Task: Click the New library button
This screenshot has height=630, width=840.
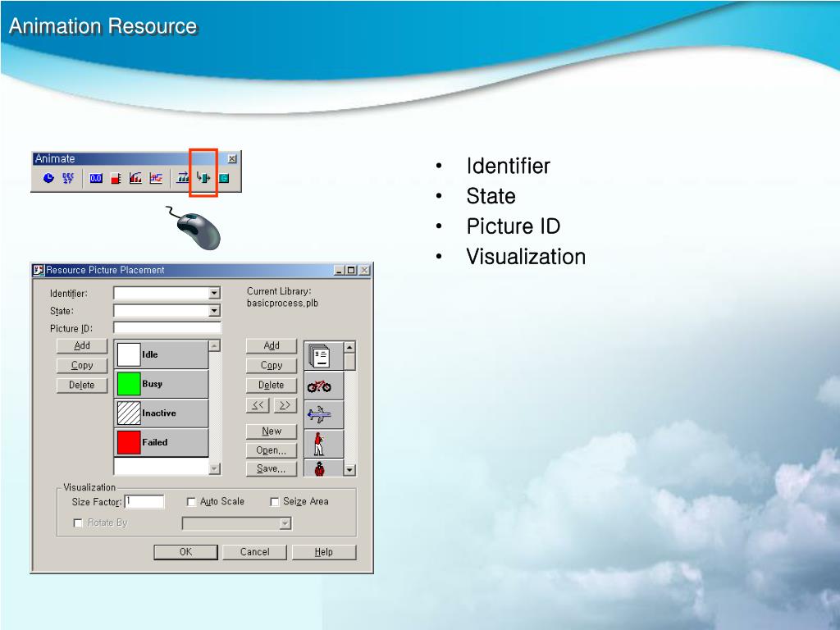Action: coord(271,431)
